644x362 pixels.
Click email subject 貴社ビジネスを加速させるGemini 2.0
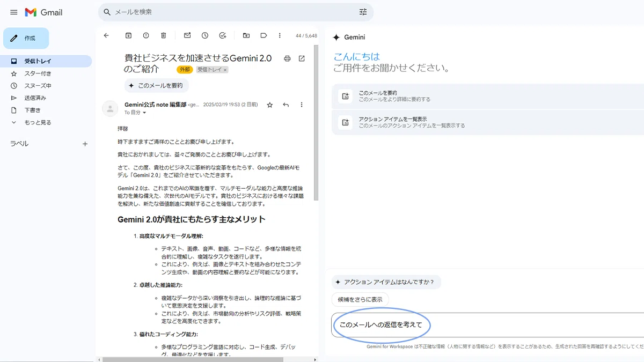[x=198, y=58]
